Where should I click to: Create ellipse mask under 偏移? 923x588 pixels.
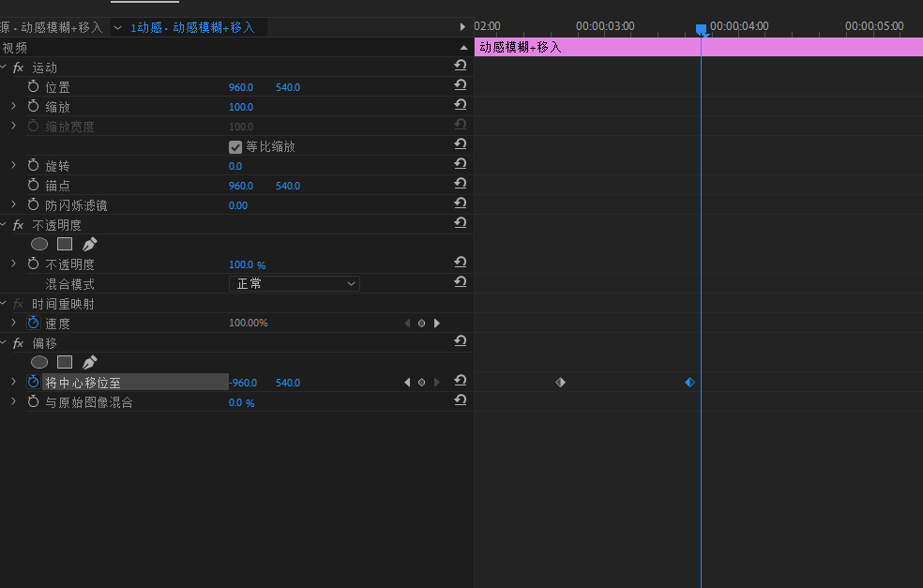click(x=39, y=362)
